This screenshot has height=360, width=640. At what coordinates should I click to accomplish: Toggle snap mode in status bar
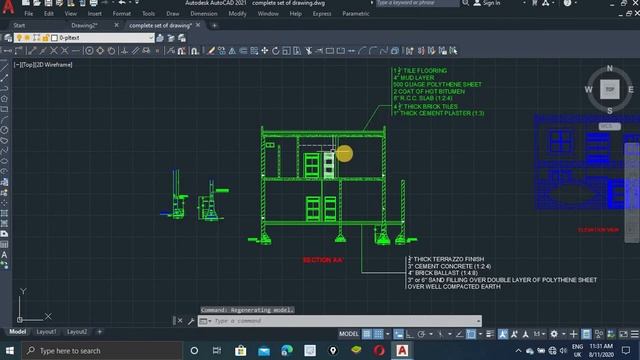point(378,334)
